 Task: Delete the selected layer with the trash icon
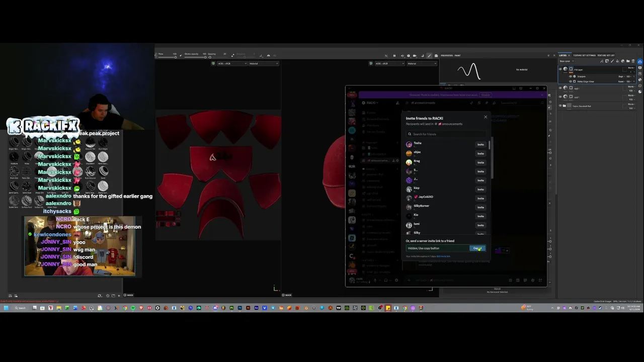coord(633,61)
